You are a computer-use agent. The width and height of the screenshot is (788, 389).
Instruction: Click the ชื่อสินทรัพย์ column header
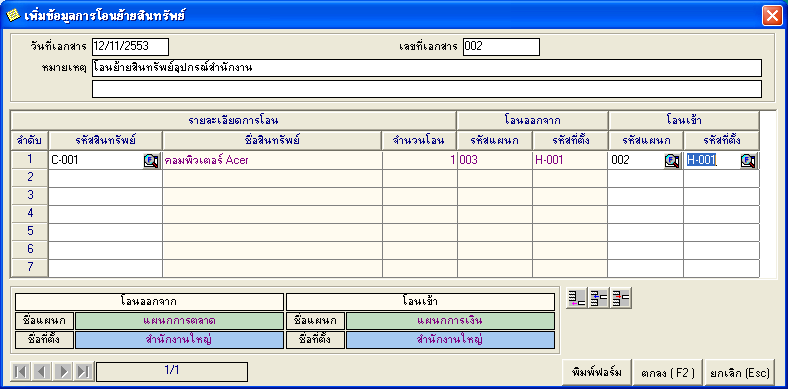tap(272, 141)
